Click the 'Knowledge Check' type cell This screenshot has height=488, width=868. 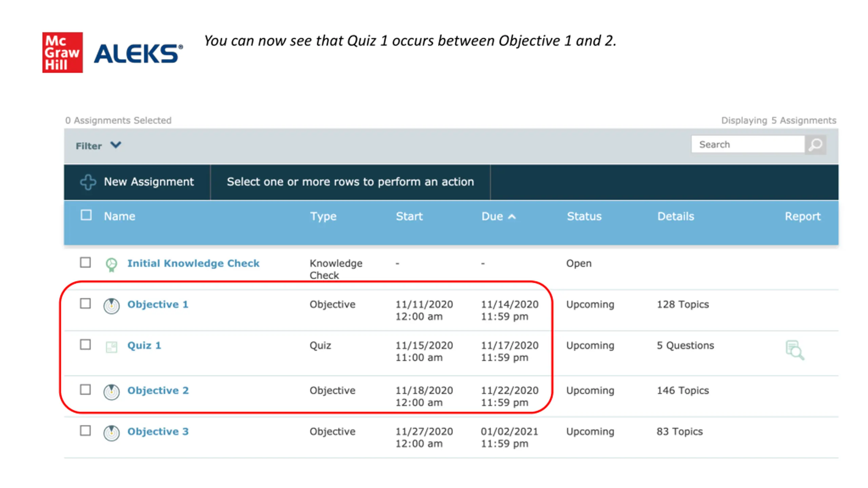pyautogui.click(x=336, y=269)
